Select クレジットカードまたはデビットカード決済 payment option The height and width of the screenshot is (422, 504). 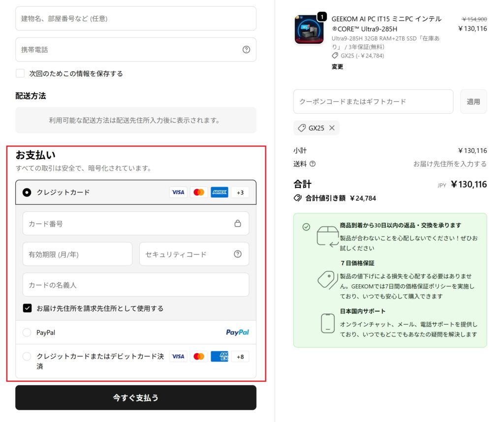(x=27, y=356)
